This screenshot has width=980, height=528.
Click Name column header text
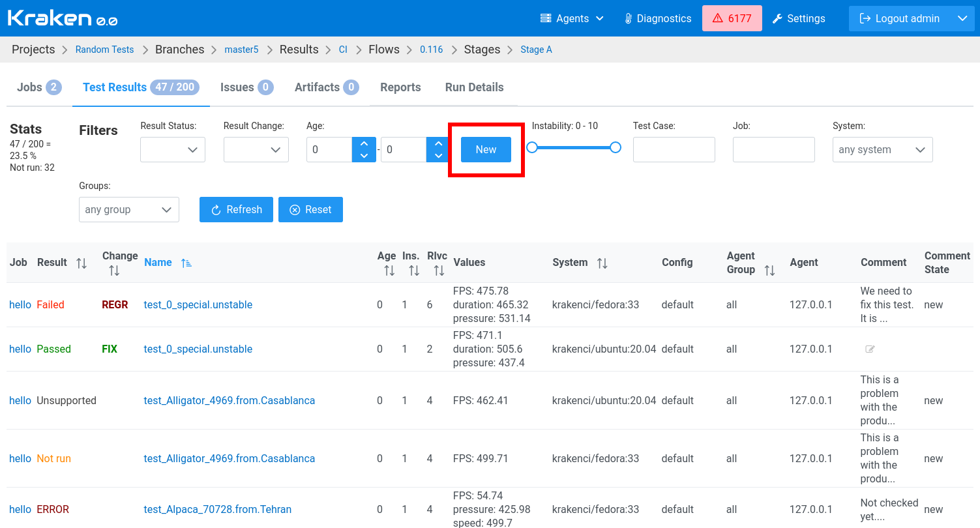(158, 262)
